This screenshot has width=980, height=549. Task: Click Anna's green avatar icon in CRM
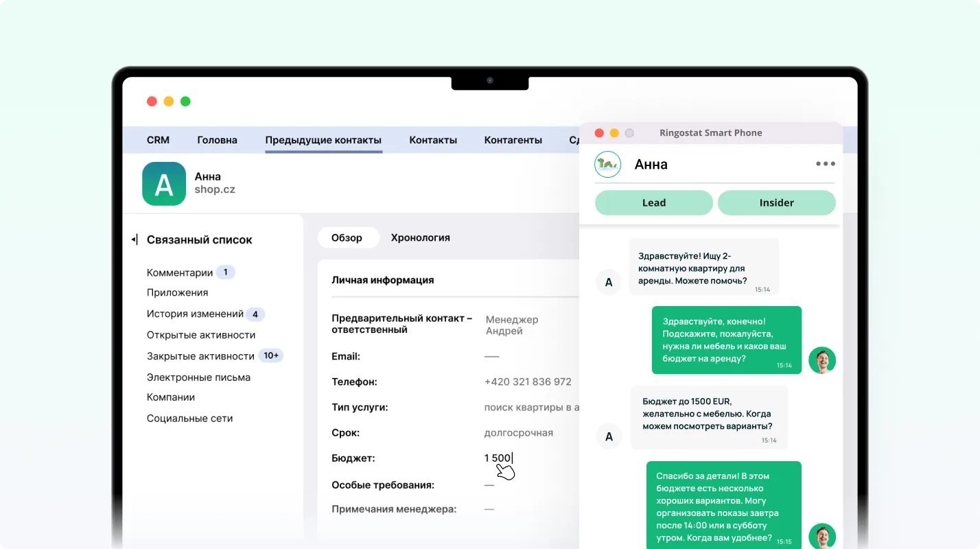[164, 184]
